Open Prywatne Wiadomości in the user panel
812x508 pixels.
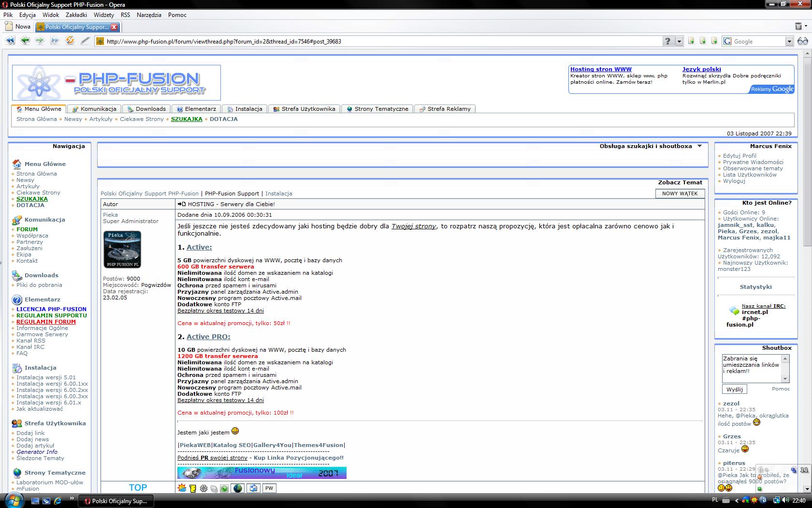tap(753, 162)
